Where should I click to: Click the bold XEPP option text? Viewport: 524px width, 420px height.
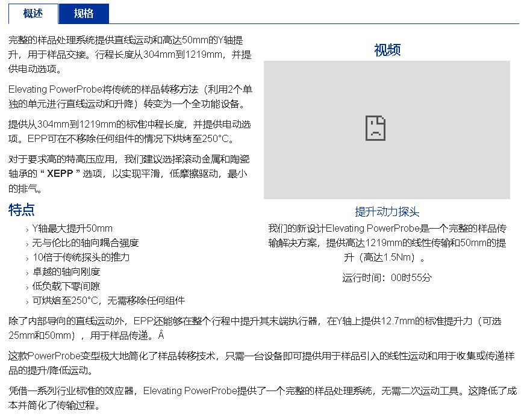pos(60,174)
